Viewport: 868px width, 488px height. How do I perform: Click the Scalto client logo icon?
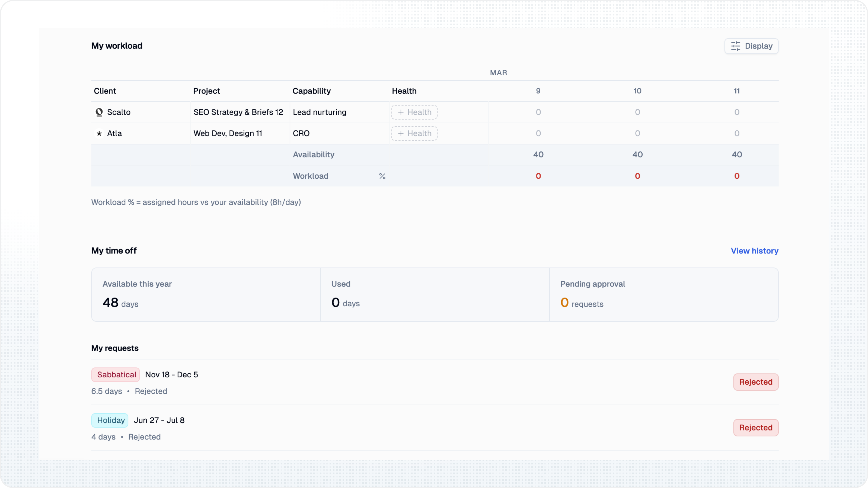pos(99,112)
